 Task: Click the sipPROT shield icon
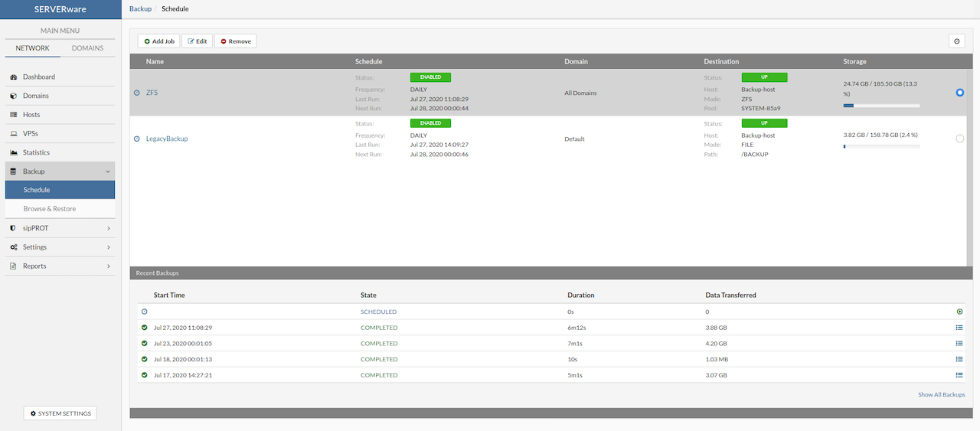pyautogui.click(x=14, y=228)
